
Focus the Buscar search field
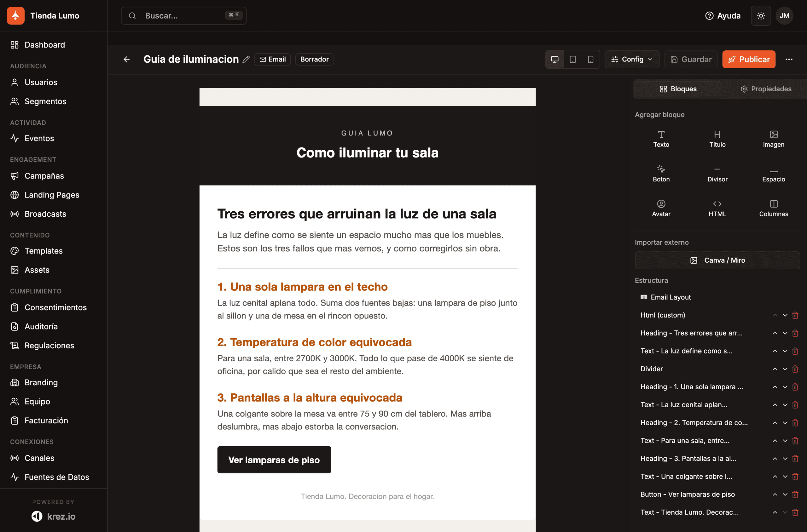point(184,16)
